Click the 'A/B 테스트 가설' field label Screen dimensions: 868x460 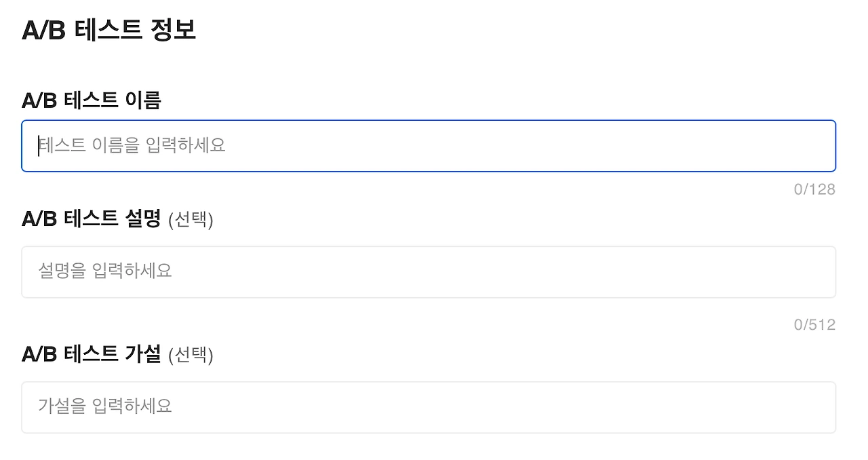point(91,354)
